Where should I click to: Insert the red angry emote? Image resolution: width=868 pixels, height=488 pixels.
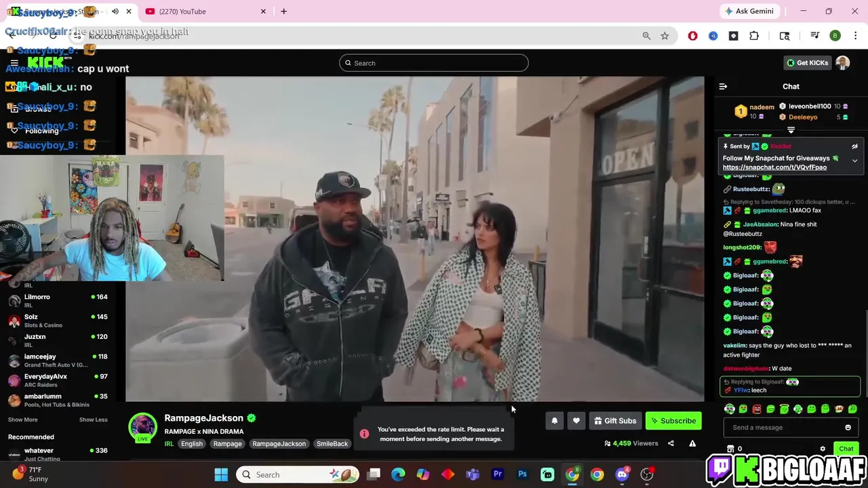tap(757, 409)
